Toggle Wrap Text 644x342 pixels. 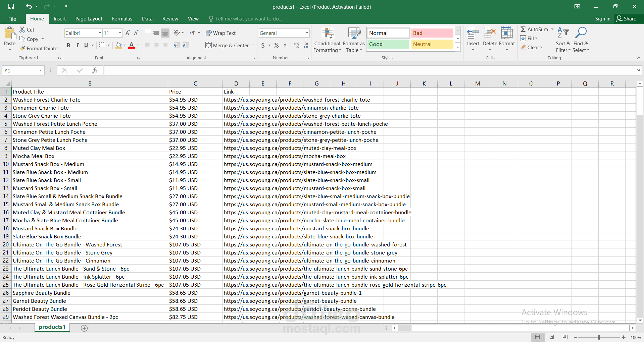click(220, 33)
